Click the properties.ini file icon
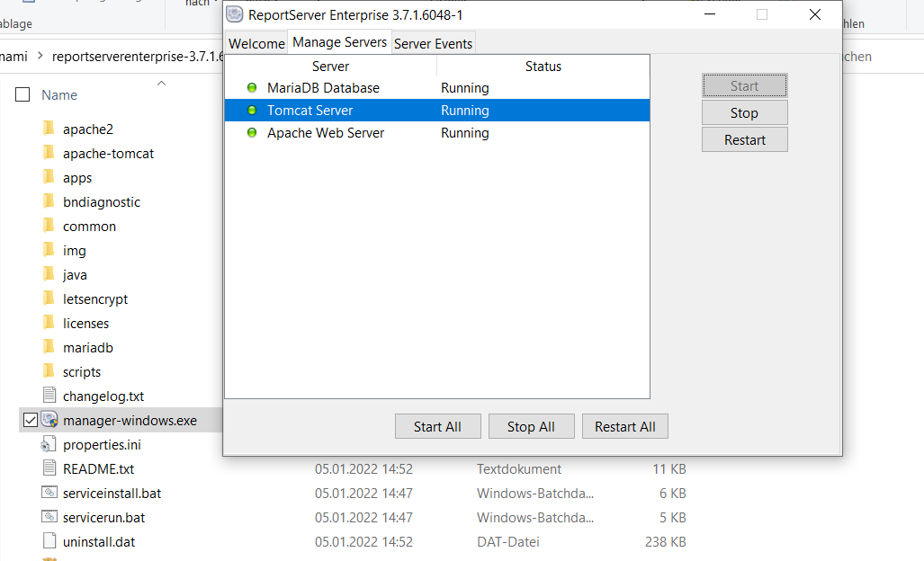 (x=49, y=444)
